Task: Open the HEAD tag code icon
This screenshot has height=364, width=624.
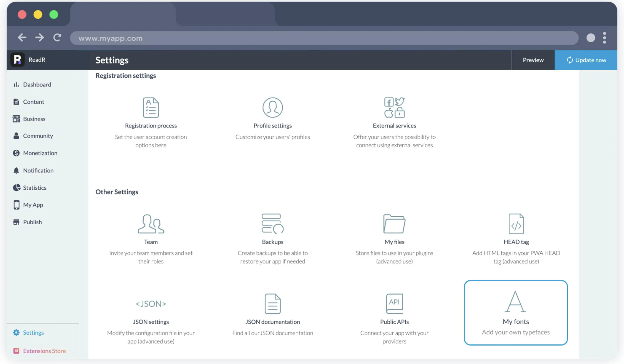Action: click(516, 224)
